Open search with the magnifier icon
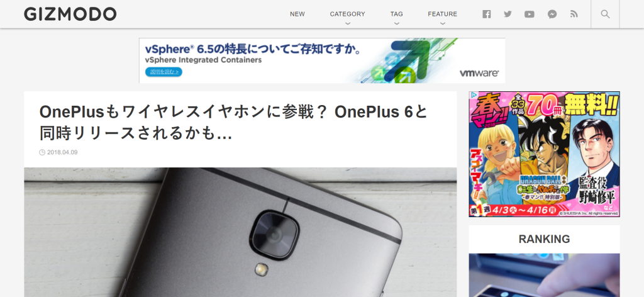 (x=605, y=14)
